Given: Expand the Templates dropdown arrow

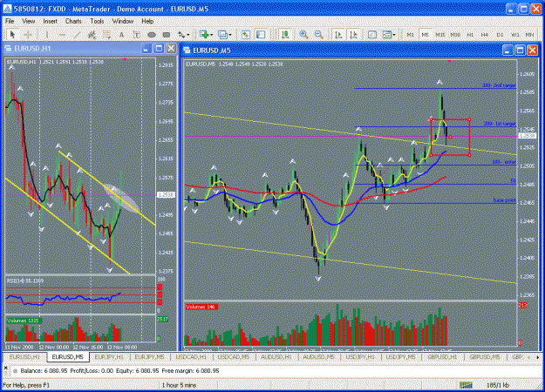Looking at the screenshot, I should [x=394, y=35].
